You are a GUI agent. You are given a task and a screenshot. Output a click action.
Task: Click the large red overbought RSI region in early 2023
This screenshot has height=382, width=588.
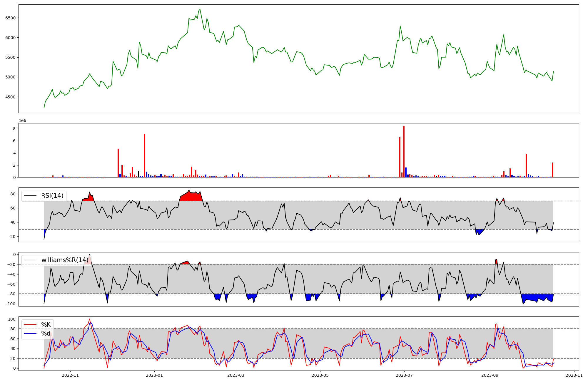(191, 197)
